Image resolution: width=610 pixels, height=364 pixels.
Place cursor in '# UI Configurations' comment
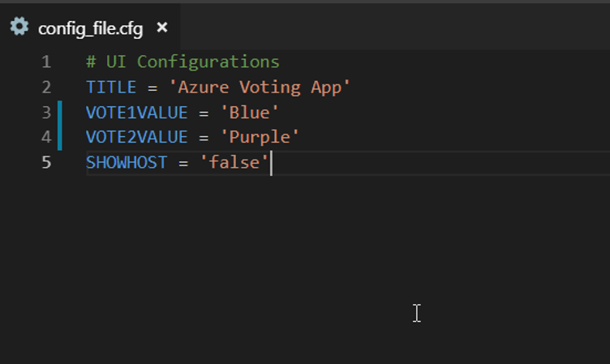click(x=183, y=62)
